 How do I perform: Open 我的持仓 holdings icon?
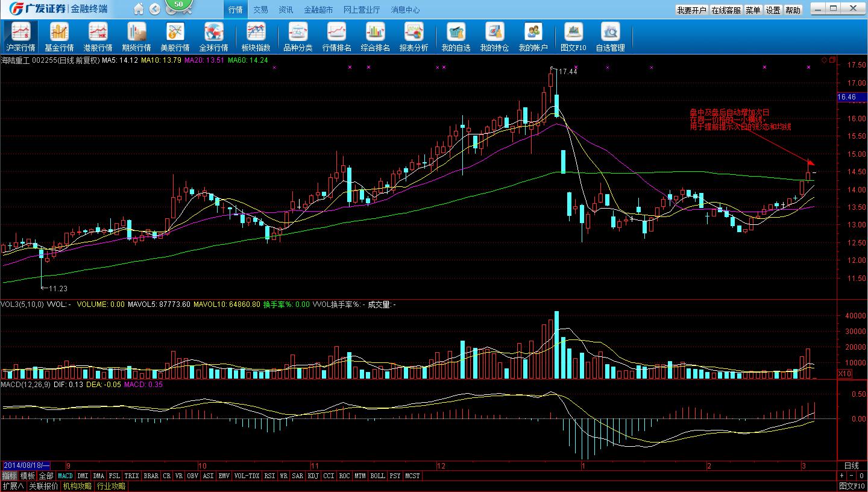coord(494,37)
